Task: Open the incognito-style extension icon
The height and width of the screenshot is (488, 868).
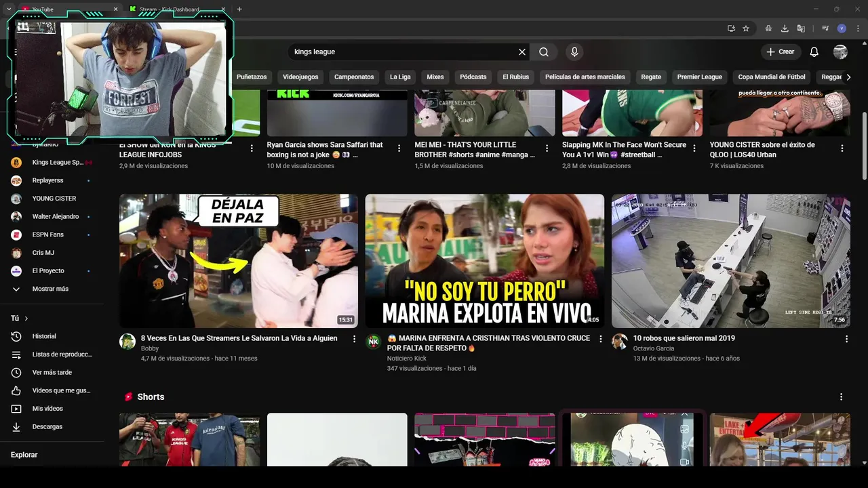Action: tap(768, 28)
